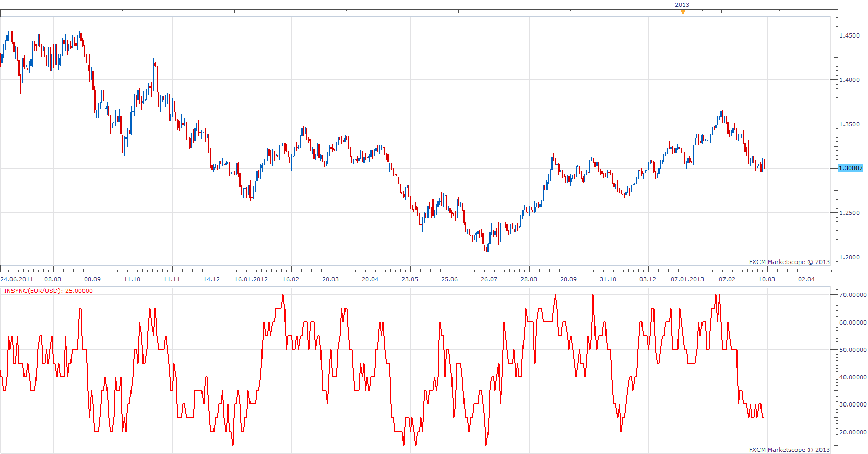Select the 02.04 date on time axis
Viewport: 868px width, 454px height.
point(806,279)
